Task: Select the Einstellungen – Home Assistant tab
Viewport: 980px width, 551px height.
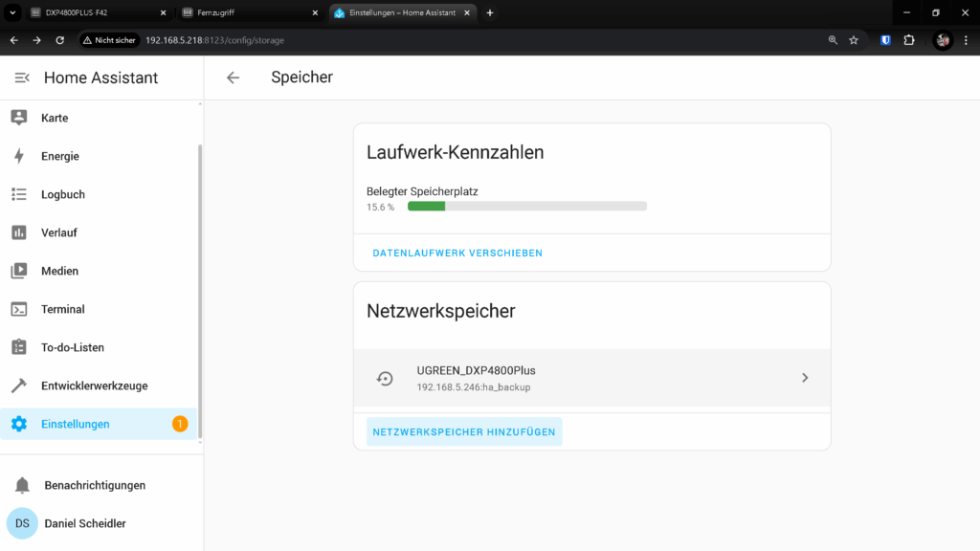Action: coord(402,12)
